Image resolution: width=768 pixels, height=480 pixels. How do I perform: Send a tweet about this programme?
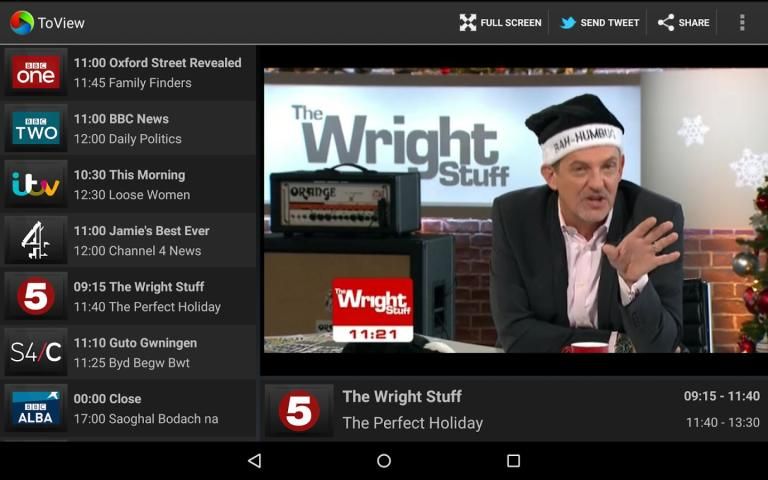click(x=599, y=22)
